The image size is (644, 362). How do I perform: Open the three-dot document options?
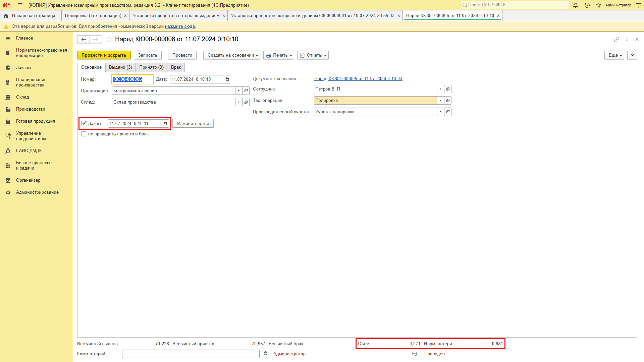[x=627, y=39]
